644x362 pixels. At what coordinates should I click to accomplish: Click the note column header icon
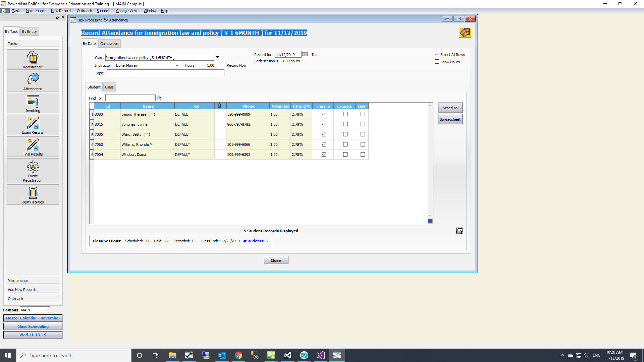click(219, 106)
